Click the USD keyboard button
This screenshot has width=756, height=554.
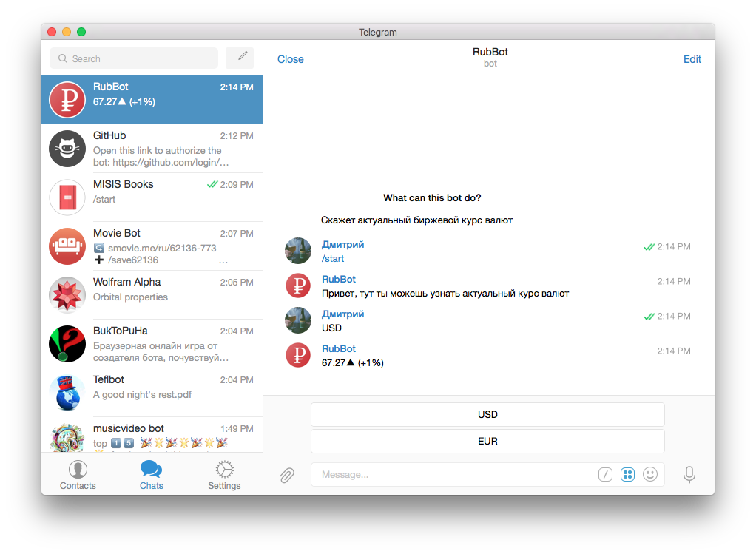point(487,415)
